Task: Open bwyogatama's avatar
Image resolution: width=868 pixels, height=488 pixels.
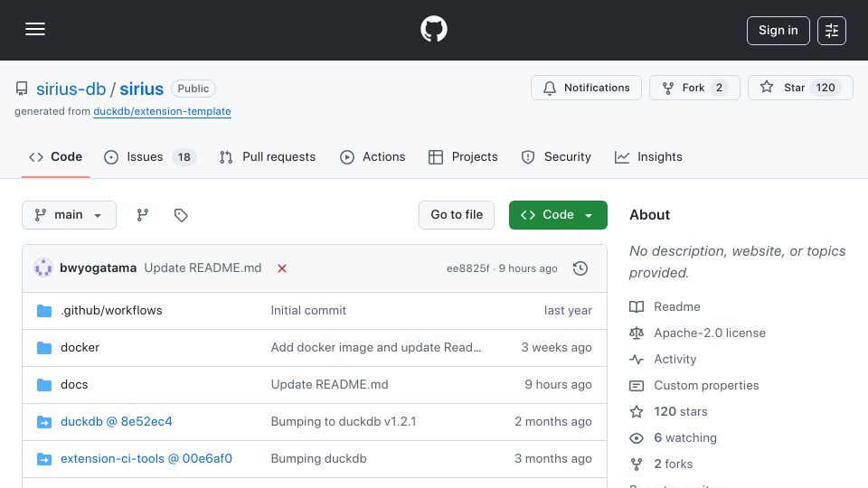Action: (x=43, y=268)
